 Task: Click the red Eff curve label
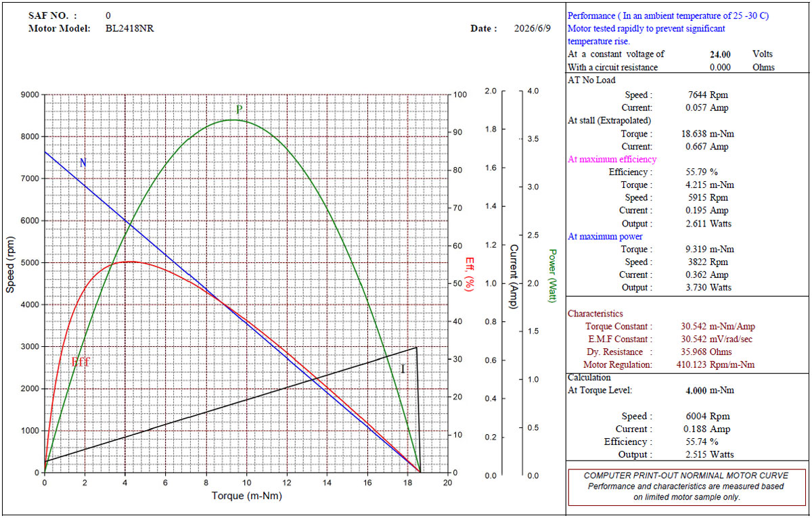coord(81,362)
